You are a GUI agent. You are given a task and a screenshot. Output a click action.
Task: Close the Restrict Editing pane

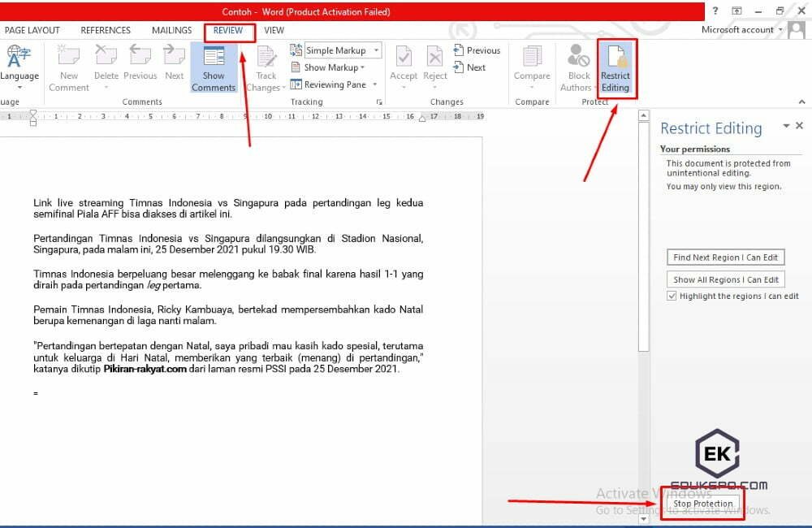(x=799, y=126)
